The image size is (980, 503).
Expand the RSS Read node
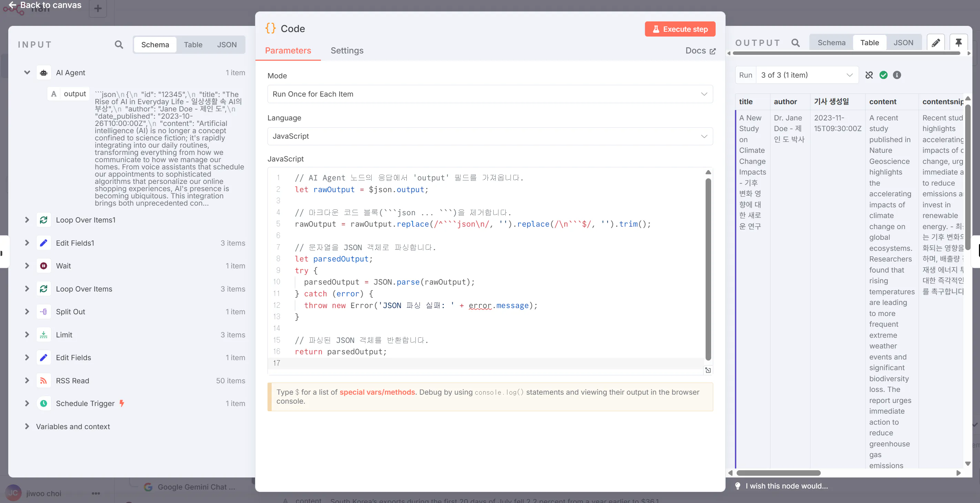coord(27,381)
